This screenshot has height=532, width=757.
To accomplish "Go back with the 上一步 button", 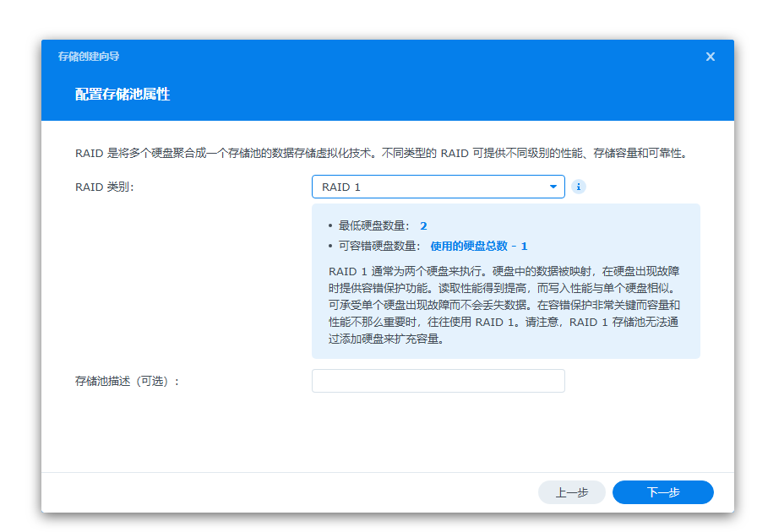I will (571, 492).
